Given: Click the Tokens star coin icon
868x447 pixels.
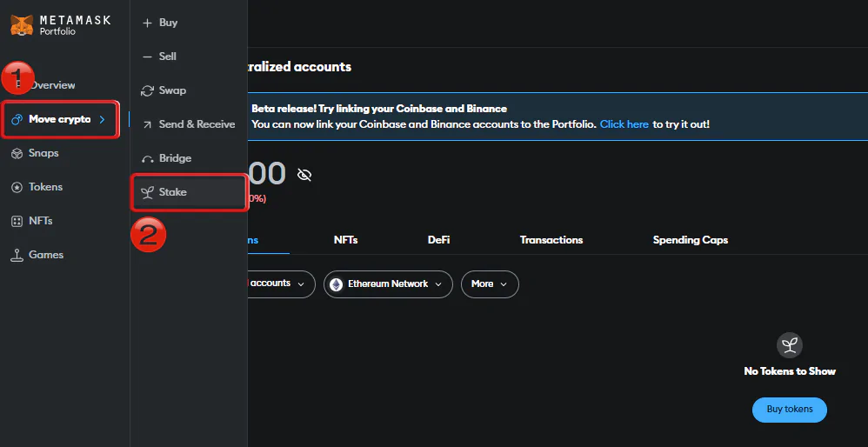Looking at the screenshot, I should pyautogui.click(x=17, y=188).
